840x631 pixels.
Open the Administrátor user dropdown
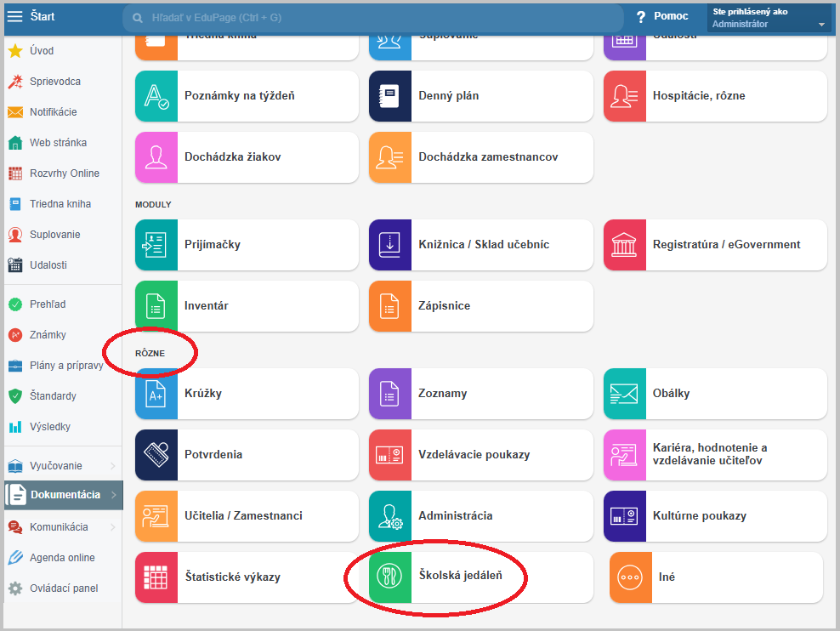click(769, 19)
